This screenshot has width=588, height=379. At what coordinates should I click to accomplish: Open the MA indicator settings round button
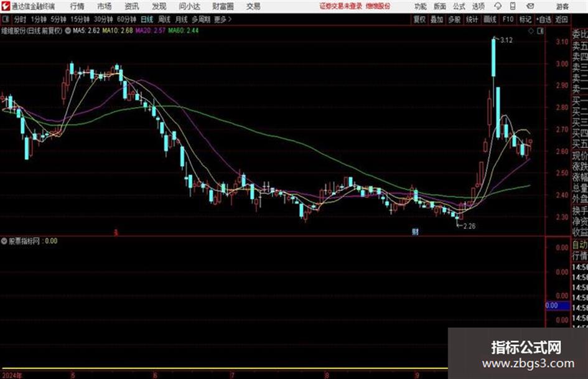point(68,30)
